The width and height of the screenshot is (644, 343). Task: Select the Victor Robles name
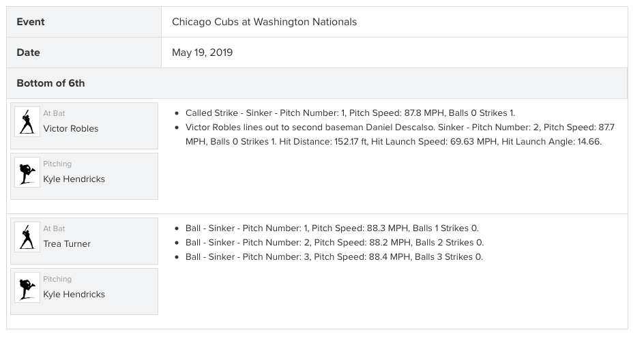(x=71, y=129)
